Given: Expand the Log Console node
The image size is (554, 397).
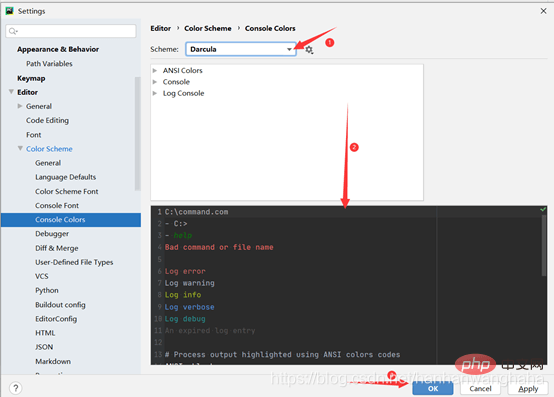Looking at the screenshot, I should (x=155, y=93).
